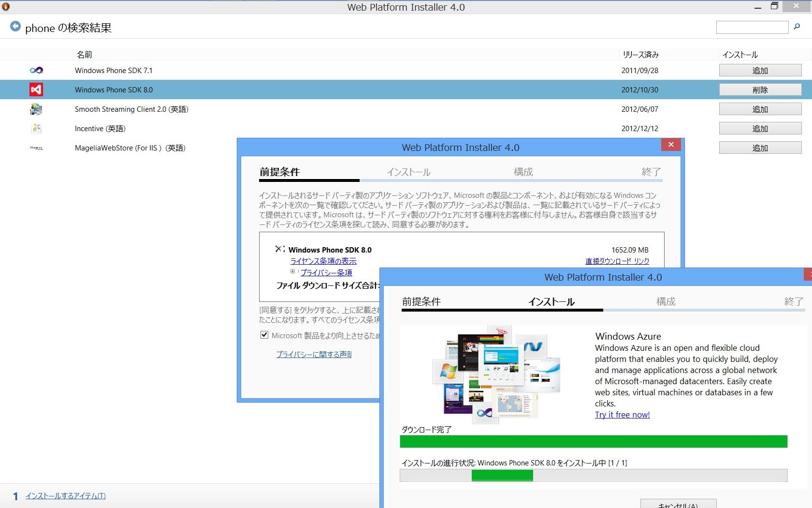The image size is (812, 508).
Task: Click the search magnifier icon
Action: 797,27
